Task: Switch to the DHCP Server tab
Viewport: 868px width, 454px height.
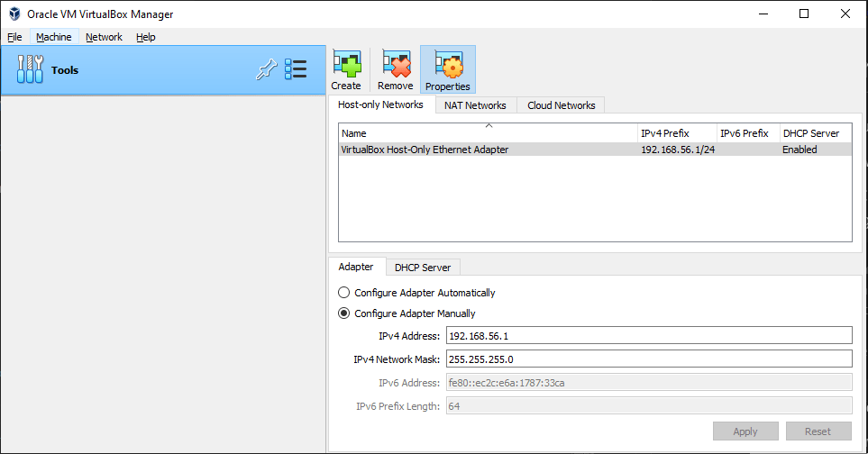Action: pos(423,268)
